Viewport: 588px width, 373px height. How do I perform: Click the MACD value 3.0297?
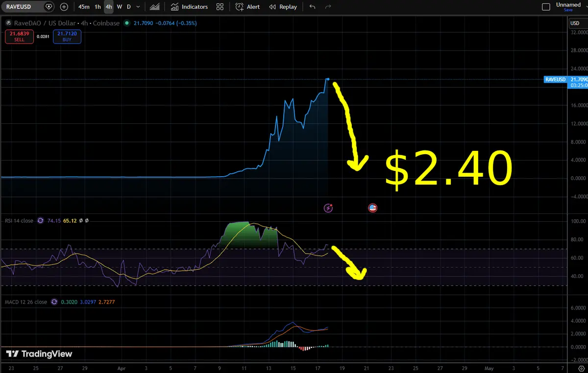coord(87,302)
